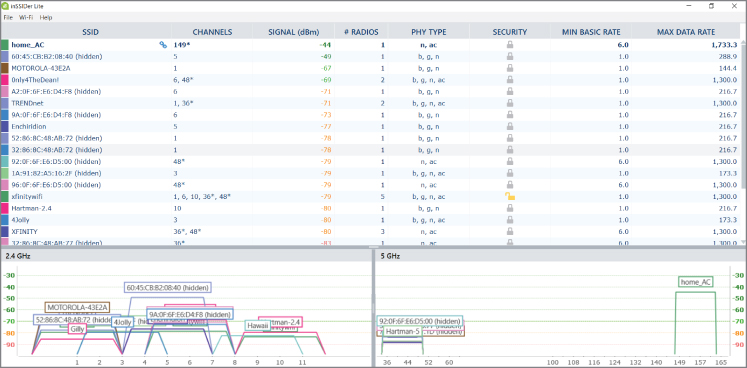Open the Wi-Fi menu
Viewport: 747px width, 368px height.
pyautogui.click(x=26, y=17)
